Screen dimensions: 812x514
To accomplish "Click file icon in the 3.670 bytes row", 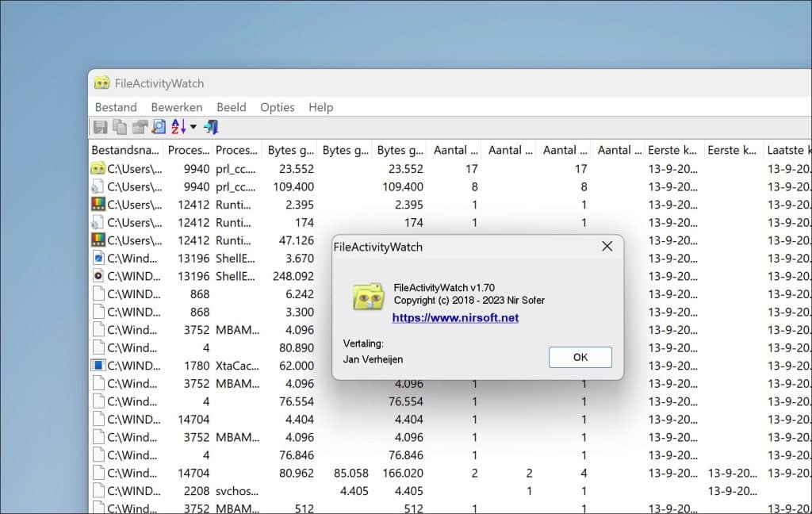I will [x=98, y=258].
